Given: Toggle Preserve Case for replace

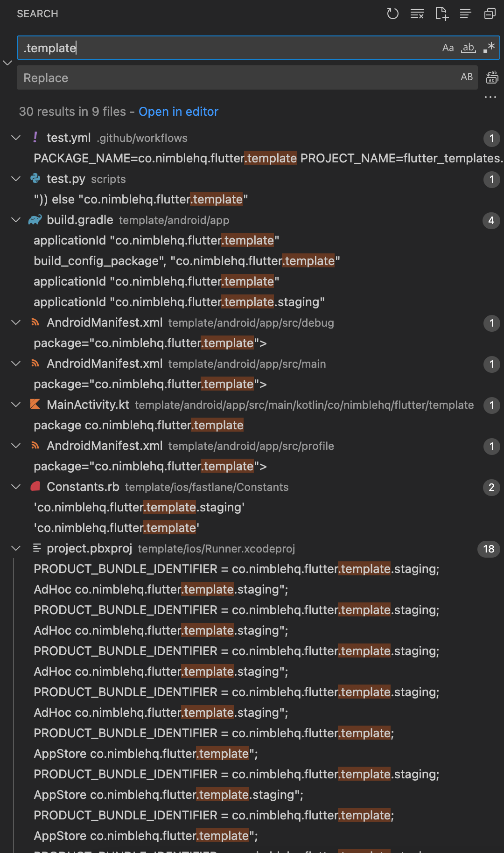Looking at the screenshot, I should [467, 77].
